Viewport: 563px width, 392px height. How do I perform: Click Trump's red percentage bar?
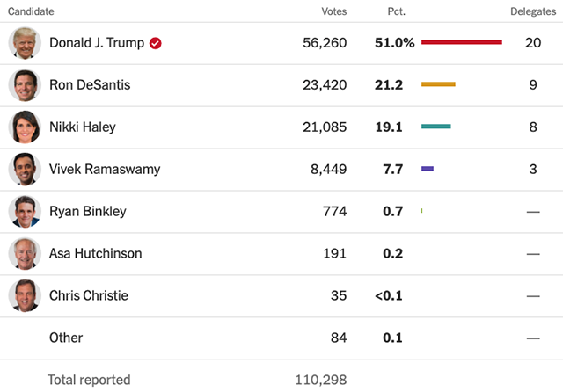tap(462, 42)
